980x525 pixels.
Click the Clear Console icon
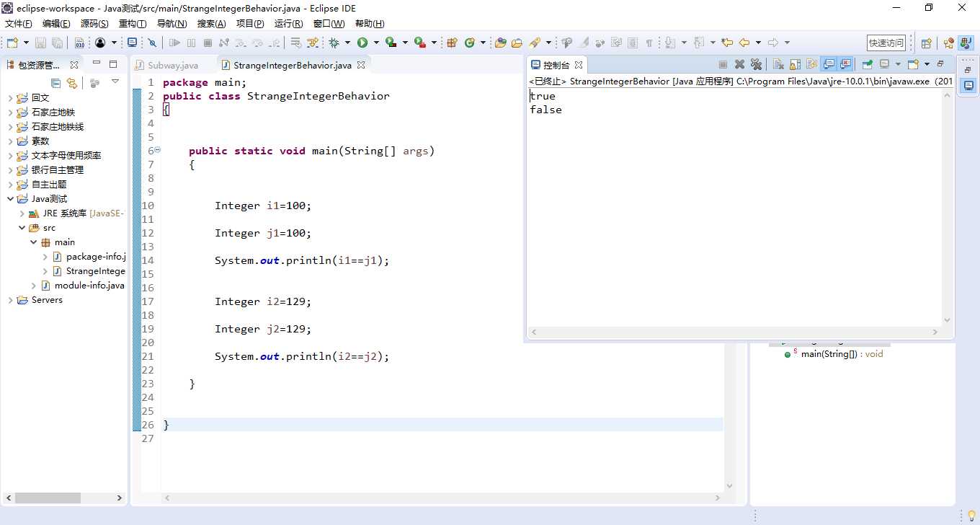[x=778, y=64]
